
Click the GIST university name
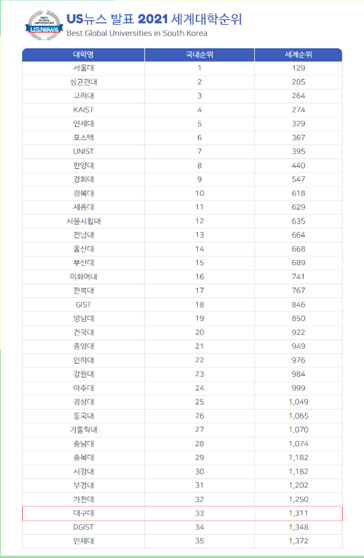pyautogui.click(x=83, y=305)
